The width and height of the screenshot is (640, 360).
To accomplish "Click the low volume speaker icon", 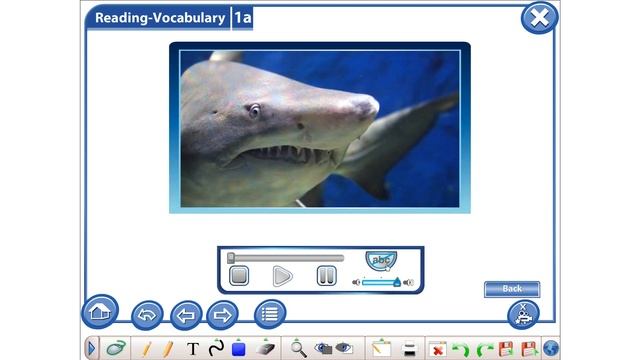I will 356,282.
